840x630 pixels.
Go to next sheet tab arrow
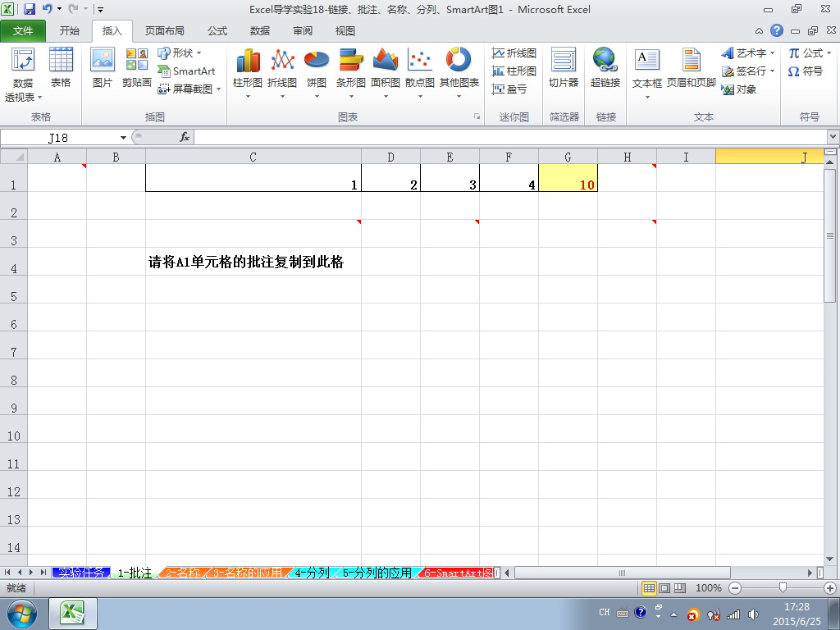[x=32, y=573]
